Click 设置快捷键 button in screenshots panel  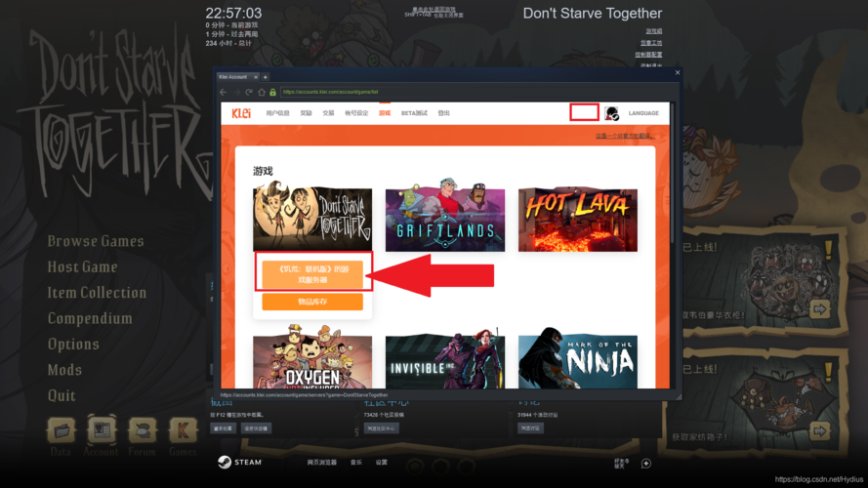pyautogui.click(x=257, y=428)
